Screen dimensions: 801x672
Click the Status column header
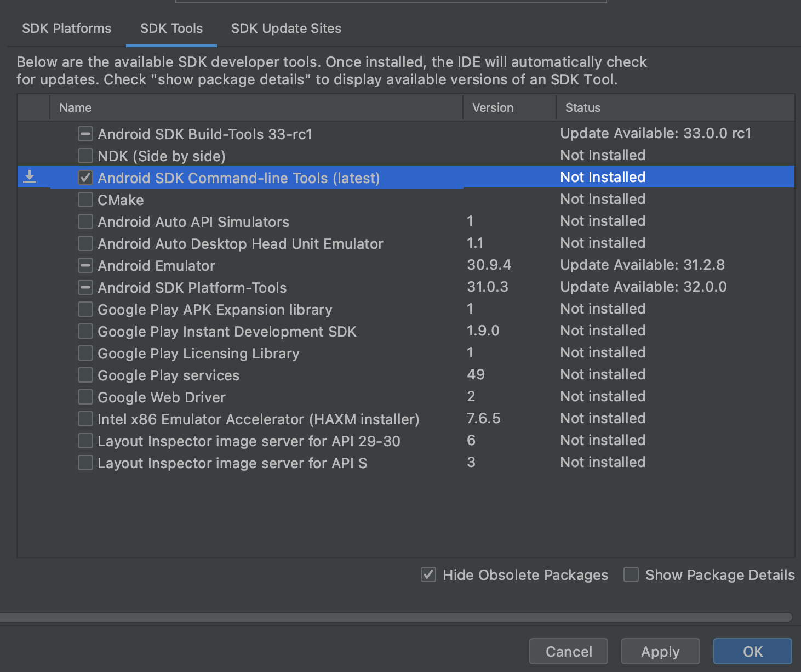point(676,107)
